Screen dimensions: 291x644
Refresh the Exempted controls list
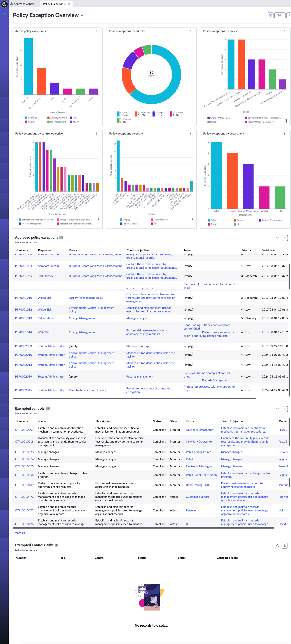(278, 409)
